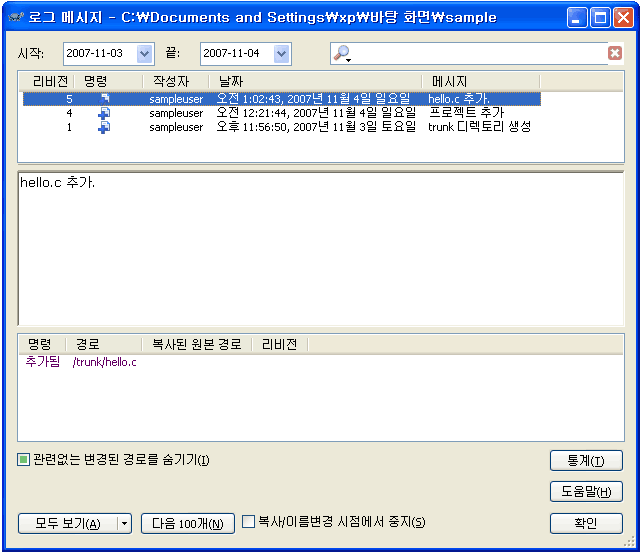This screenshot has height=553, width=641.
Task: Open the 끝 date dropdown
Action: pos(281,53)
